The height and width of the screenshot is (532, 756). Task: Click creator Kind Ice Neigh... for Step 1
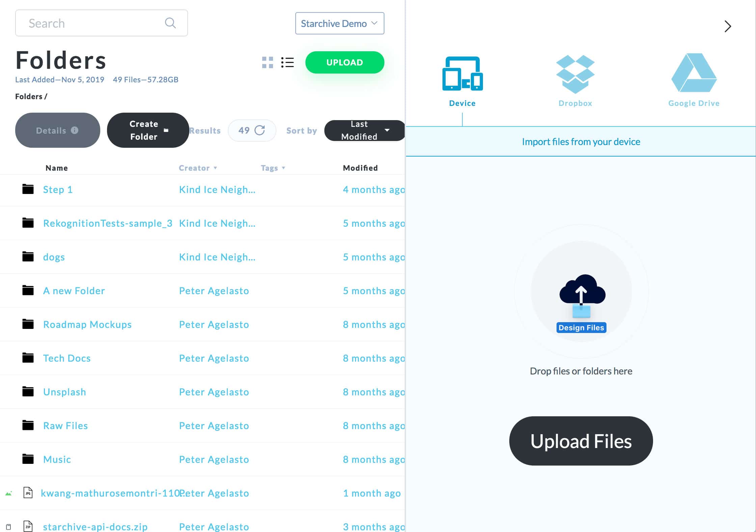click(217, 190)
